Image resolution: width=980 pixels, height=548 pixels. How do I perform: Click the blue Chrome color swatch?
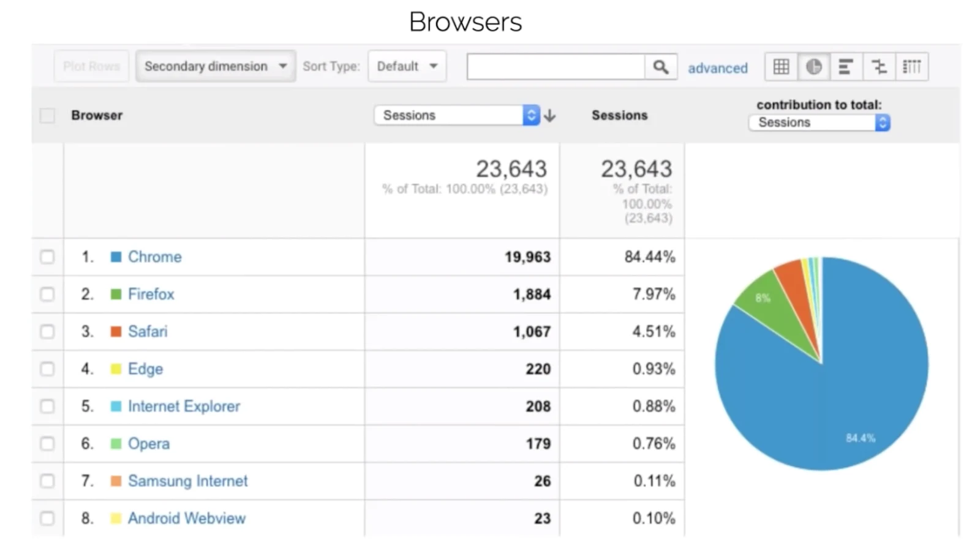[x=116, y=257]
